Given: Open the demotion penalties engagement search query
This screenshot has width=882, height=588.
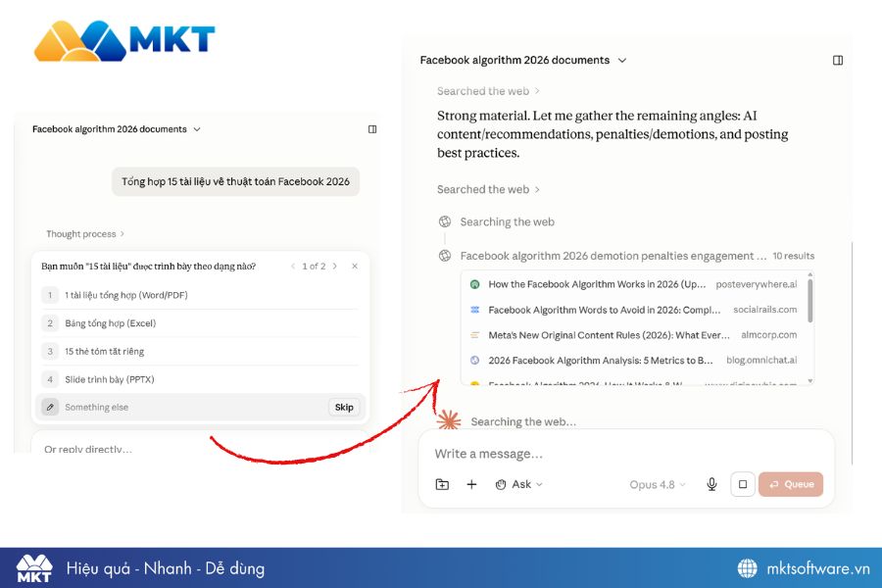Looking at the screenshot, I should tap(613, 256).
